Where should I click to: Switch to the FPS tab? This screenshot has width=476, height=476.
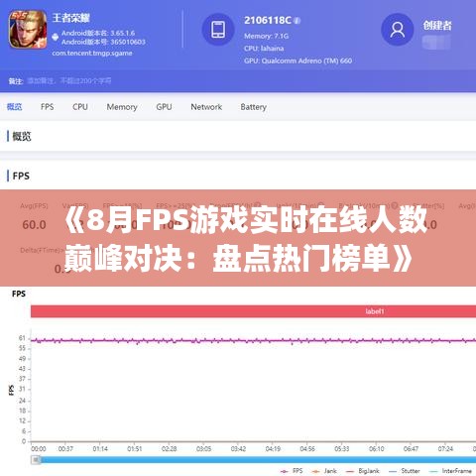[48, 107]
